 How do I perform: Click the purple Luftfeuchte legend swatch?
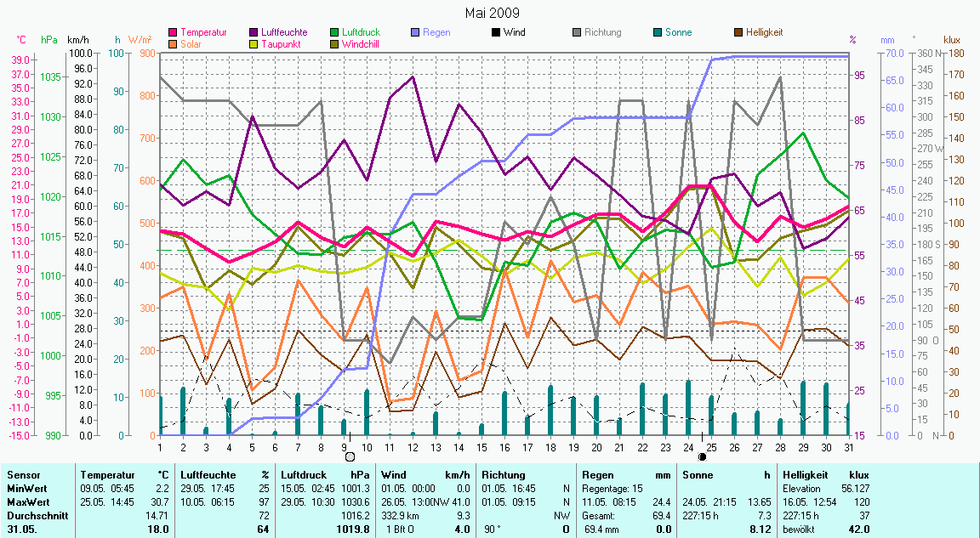(x=254, y=32)
